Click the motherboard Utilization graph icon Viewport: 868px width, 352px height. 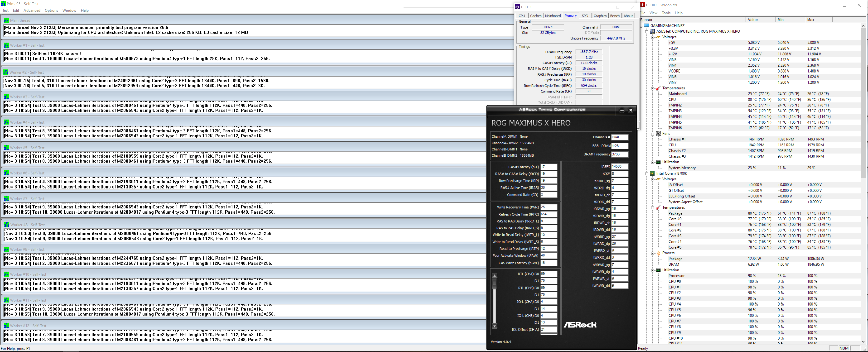coord(658,162)
